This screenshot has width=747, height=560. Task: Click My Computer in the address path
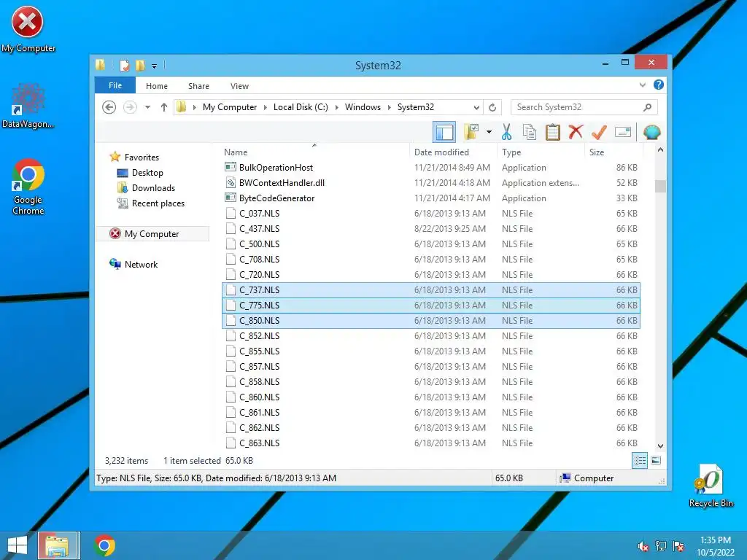tap(230, 107)
